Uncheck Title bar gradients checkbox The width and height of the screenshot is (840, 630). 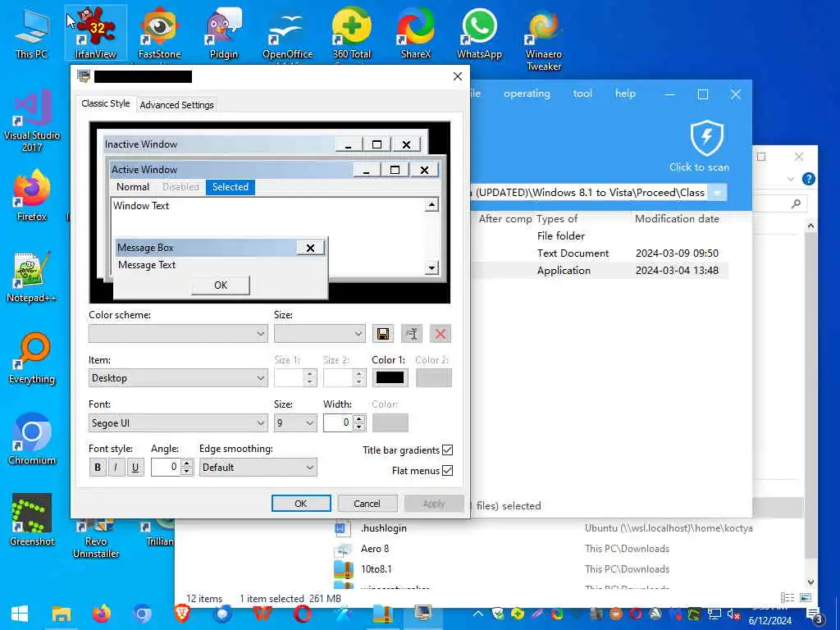[x=447, y=450]
